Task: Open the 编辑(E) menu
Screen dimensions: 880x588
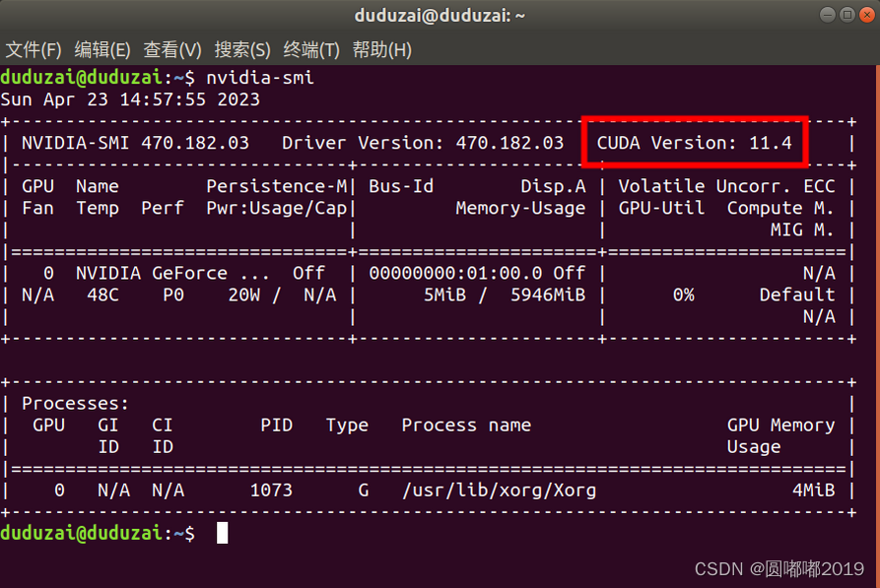Action: click(102, 50)
